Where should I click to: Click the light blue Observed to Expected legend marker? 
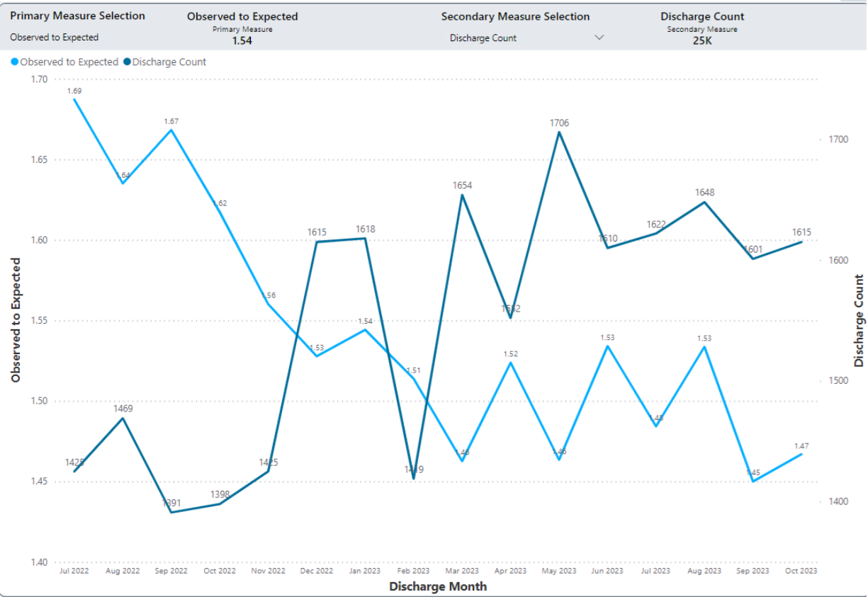click(x=15, y=62)
